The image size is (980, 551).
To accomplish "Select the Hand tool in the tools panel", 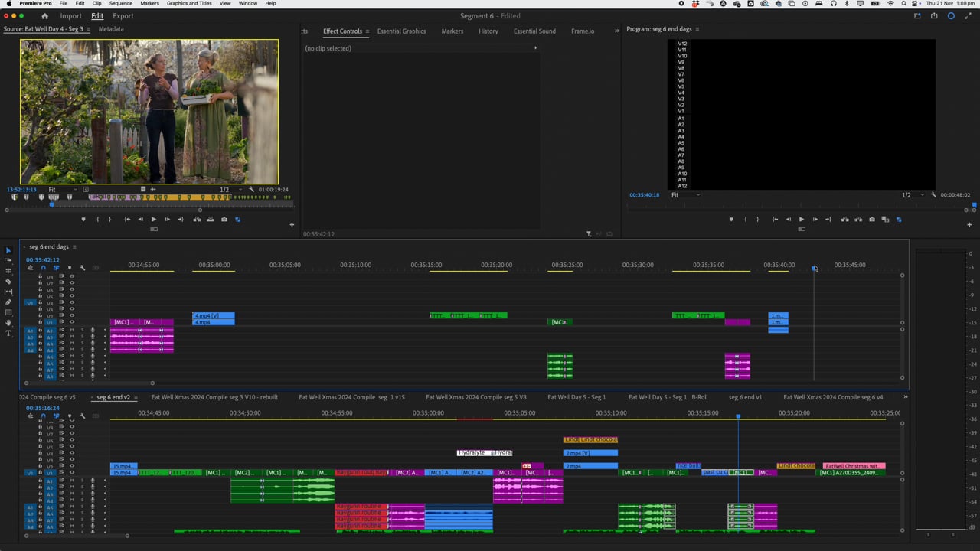I will pyautogui.click(x=8, y=323).
